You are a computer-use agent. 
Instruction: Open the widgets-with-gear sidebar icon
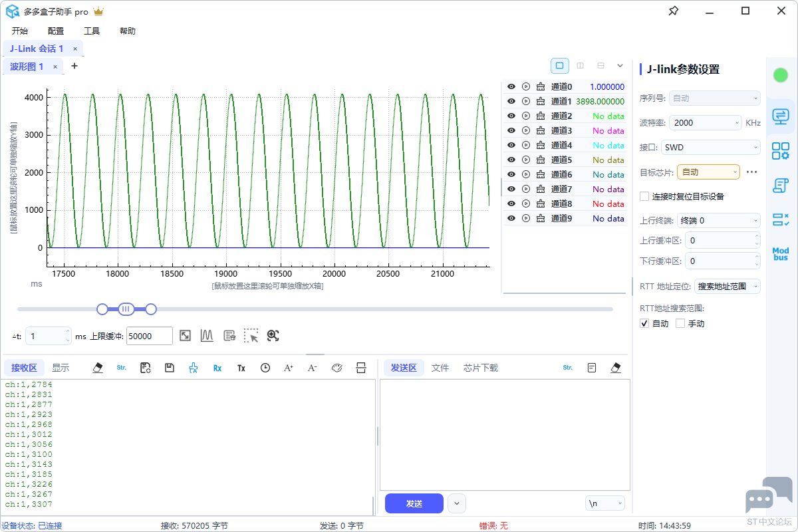[x=781, y=151]
